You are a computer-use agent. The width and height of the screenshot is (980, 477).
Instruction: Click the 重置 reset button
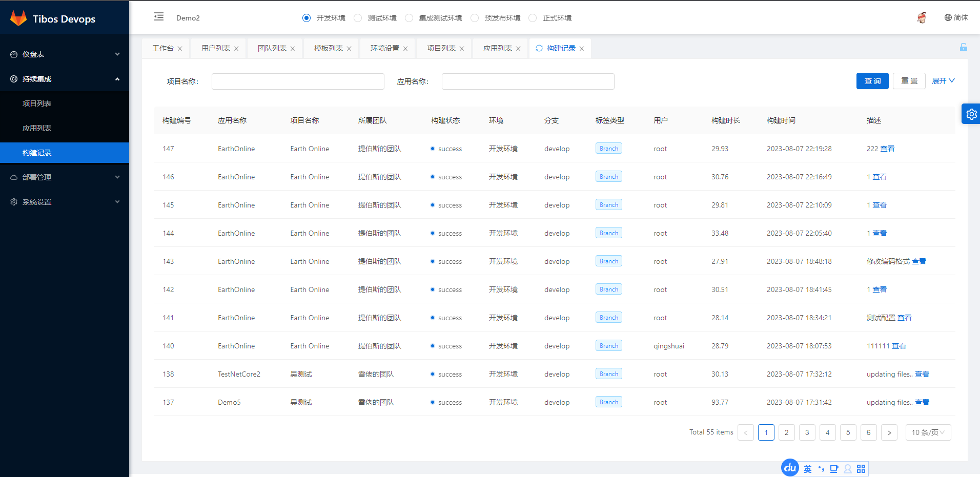pyautogui.click(x=909, y=81)
